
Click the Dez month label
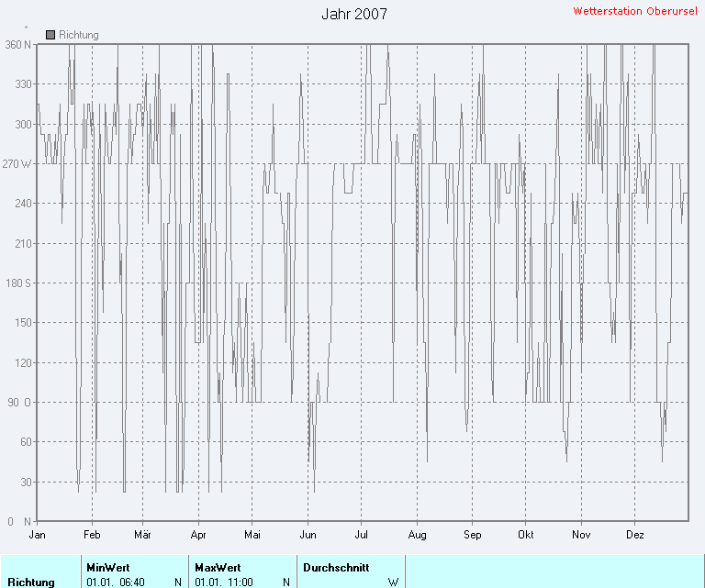click(635, 535)
